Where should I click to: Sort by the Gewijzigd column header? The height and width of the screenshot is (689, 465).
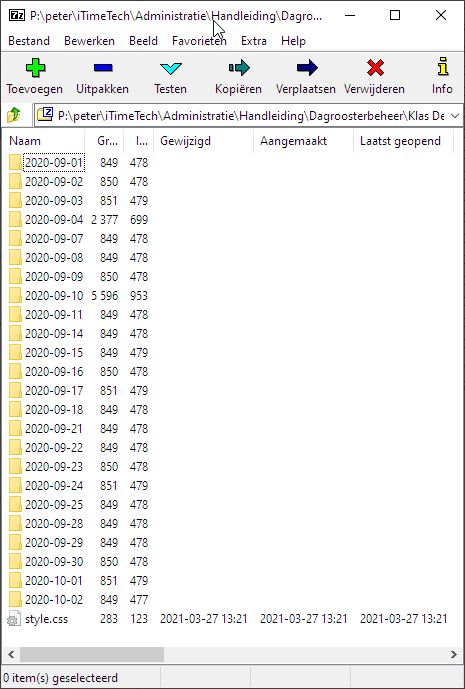click(x=203, y=141)
